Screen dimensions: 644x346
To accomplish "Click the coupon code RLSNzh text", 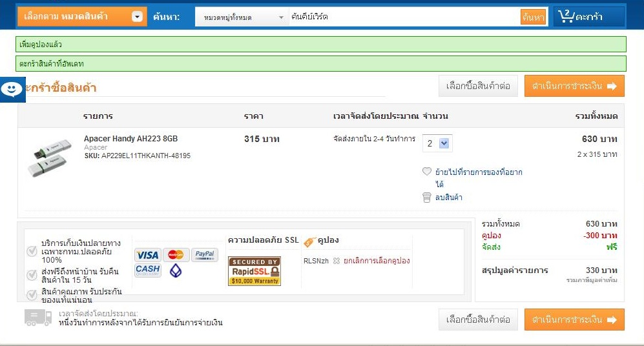I will coord(316,261).
